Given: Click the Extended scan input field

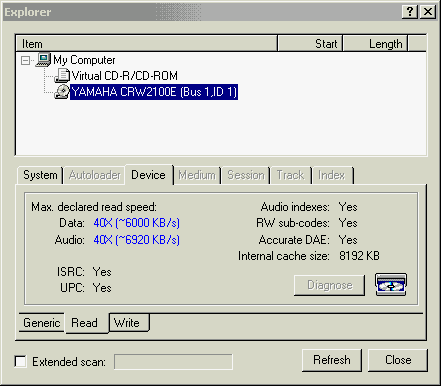Looking at the screenshot, I should pos(173,362).
